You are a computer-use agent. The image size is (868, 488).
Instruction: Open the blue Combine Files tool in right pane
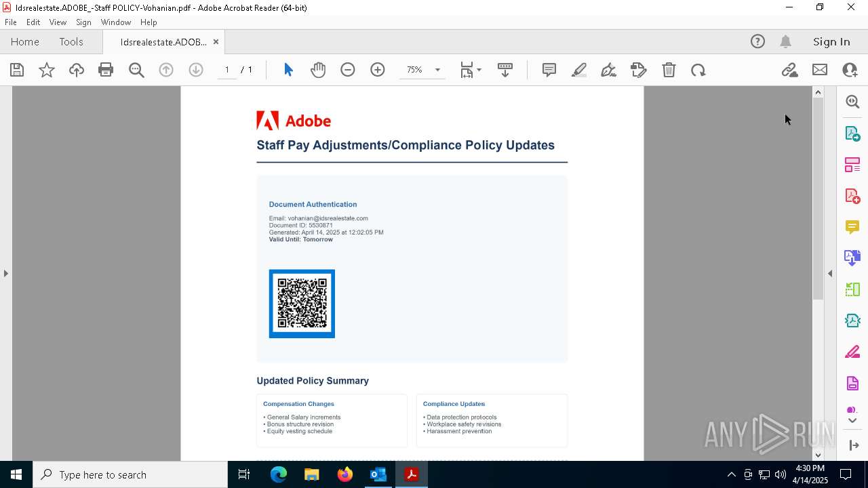852,258
